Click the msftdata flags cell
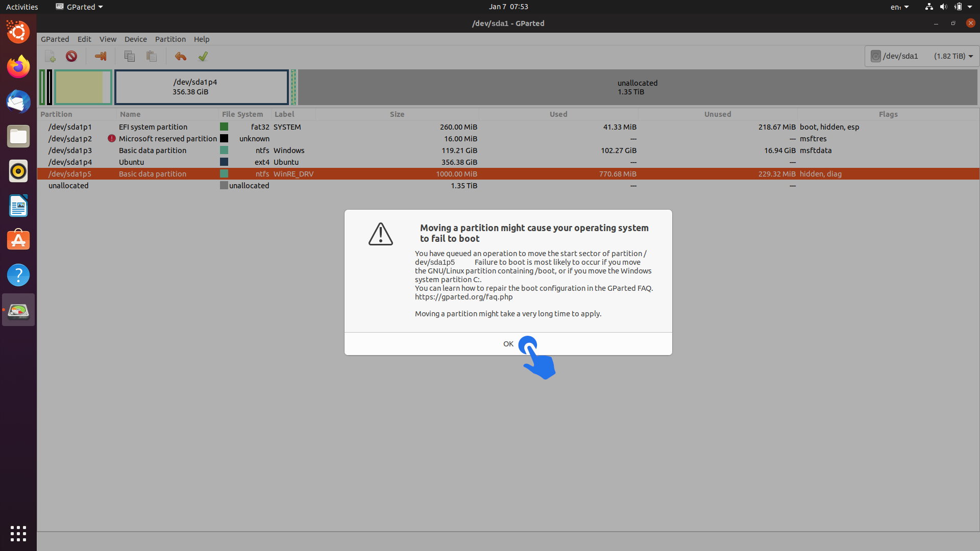The width and height of the screenshot is (980, 551). [x=816, y=151]
